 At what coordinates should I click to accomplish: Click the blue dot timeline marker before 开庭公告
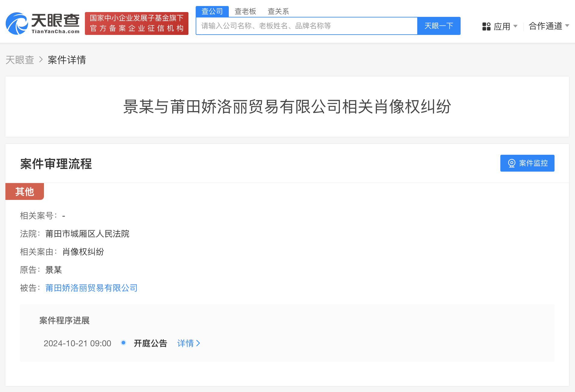tap(123, 343)
